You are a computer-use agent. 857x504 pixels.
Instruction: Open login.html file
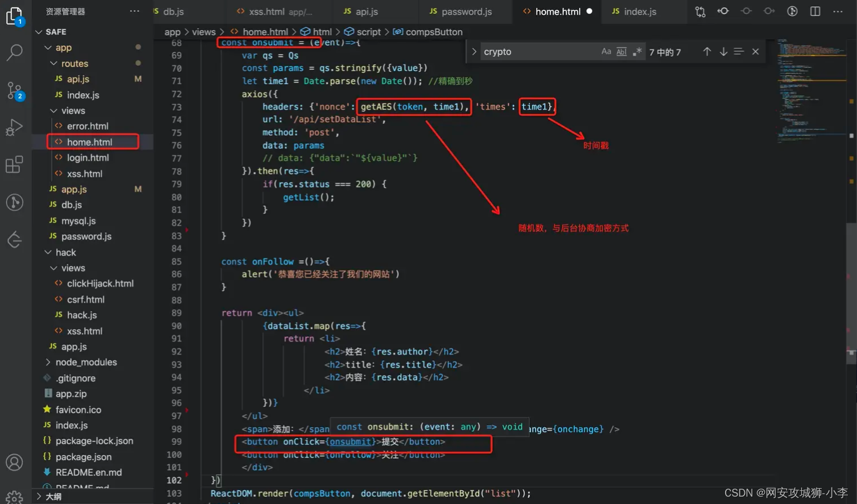click(88, 158)
